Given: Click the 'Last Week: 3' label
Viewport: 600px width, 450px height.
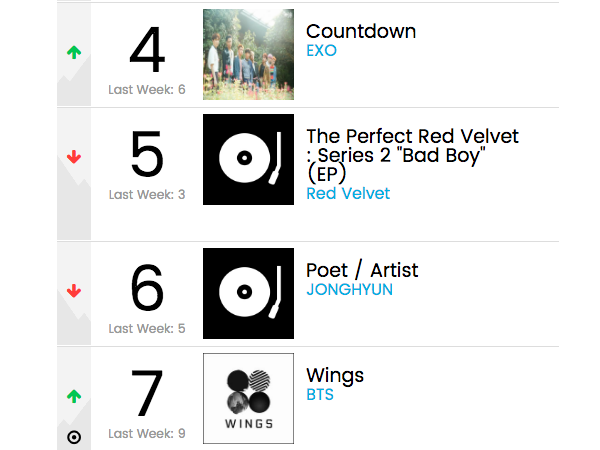Looking at the screenshot, I should [x=147, y=194].
